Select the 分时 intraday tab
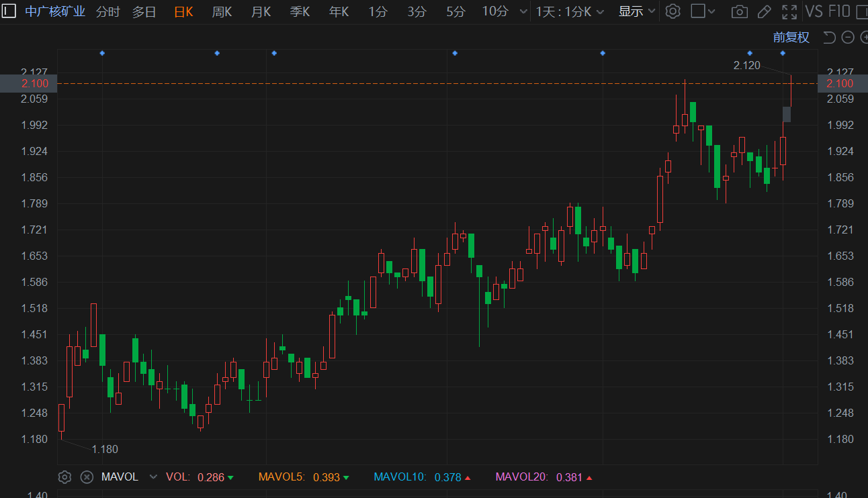868x498 pixels. [x=107, y=11]
